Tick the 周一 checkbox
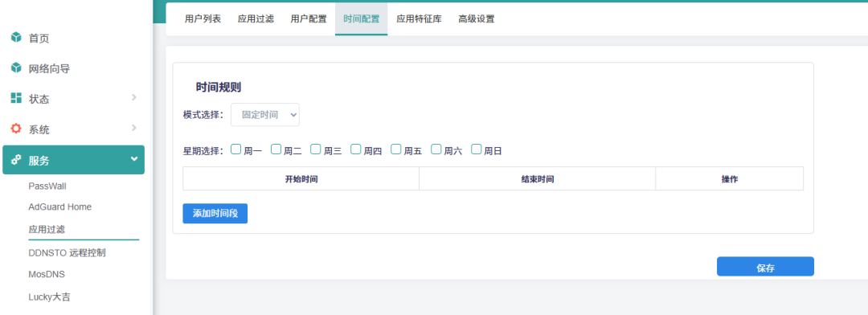868x315 pixels. (x=235, y=149)
